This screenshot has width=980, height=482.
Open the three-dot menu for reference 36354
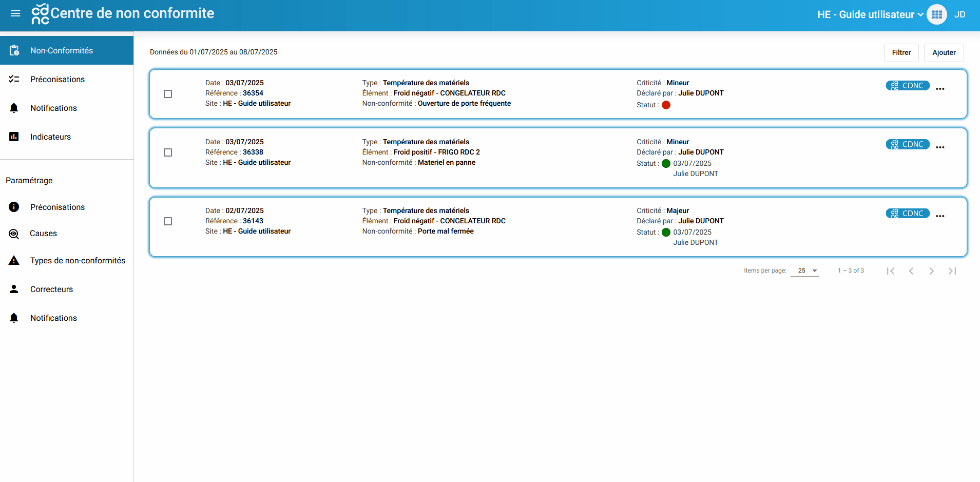(940, 89)
